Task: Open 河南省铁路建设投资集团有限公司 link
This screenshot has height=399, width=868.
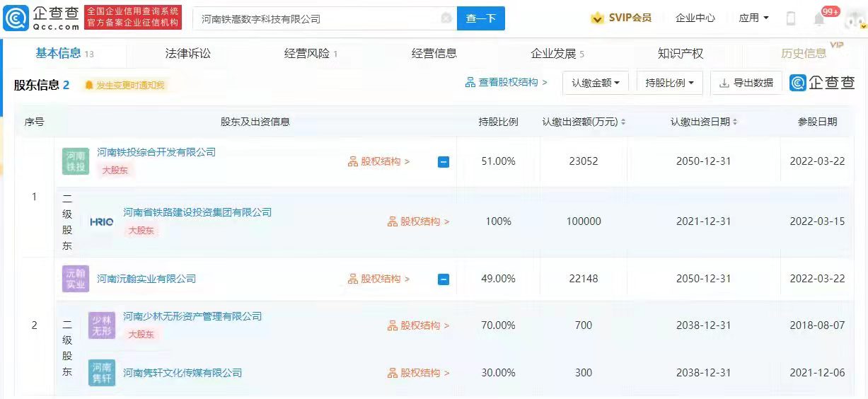Action: click(x=197, y=212)
